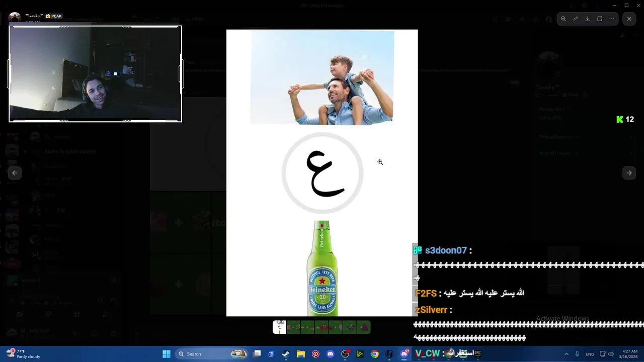This screenshot has width=644, height=362.
Task: Open the blue circular app icon left of Steam
Action: pyautogui.click(x=271, y=354)
